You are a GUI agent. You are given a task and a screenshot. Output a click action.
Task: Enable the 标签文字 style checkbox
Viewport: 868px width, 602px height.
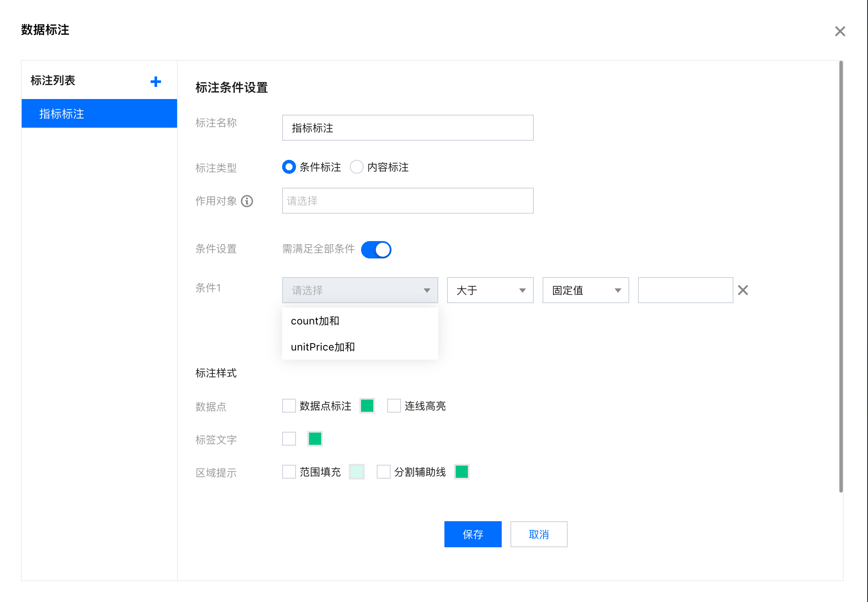click(289, 439)
